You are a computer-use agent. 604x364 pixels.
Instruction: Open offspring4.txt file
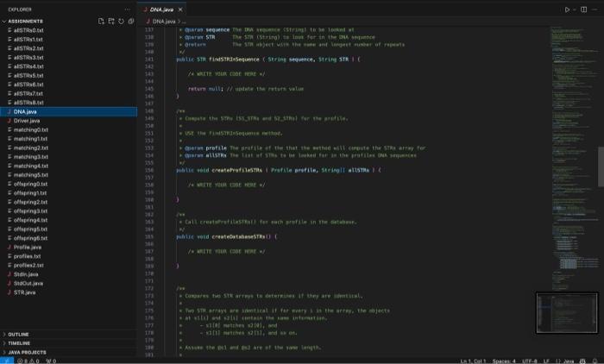coord(31,220)
